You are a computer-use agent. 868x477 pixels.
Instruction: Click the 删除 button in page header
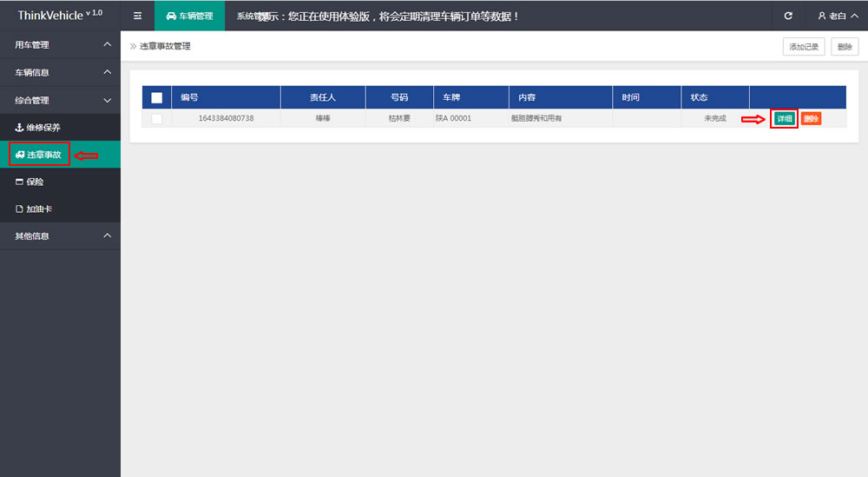coord(845,47)
